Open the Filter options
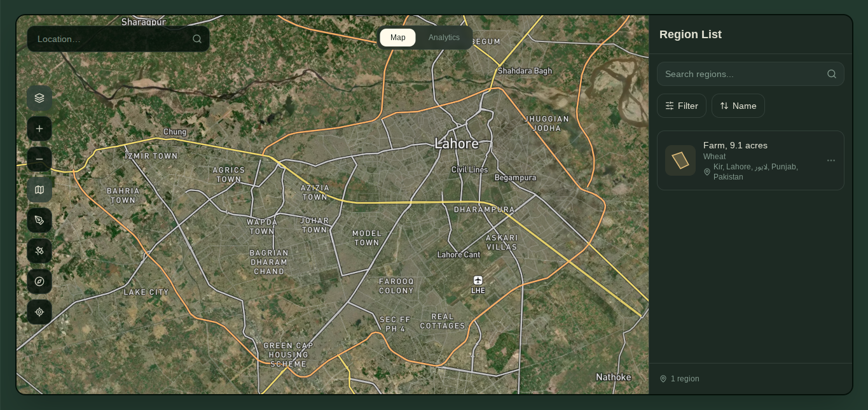This screenshot has width=868, height=410. [x=682, y=106]
